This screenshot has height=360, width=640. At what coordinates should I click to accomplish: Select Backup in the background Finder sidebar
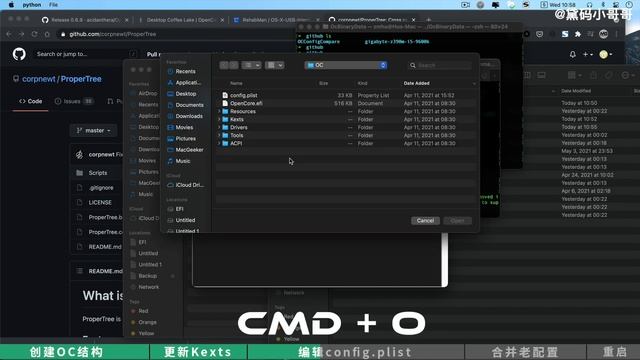tap(147, 276)
